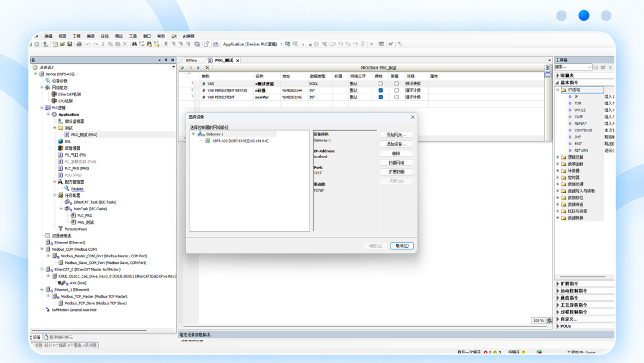
Task: Click the Start play icon in toolbar
Action: (303, 44)
